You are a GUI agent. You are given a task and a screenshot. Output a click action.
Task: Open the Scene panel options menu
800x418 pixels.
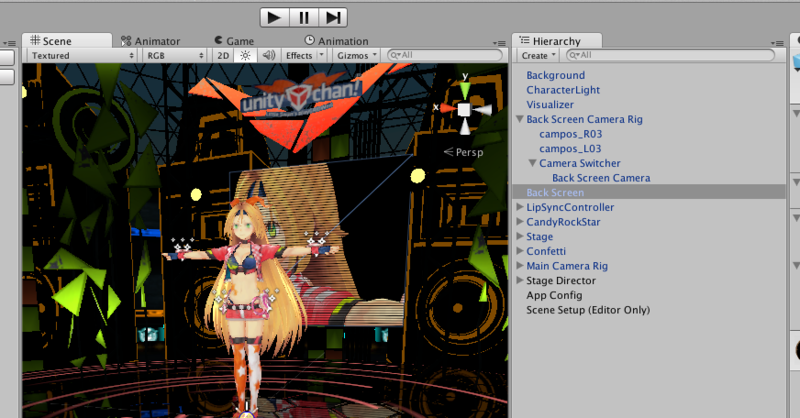[499, 43]
